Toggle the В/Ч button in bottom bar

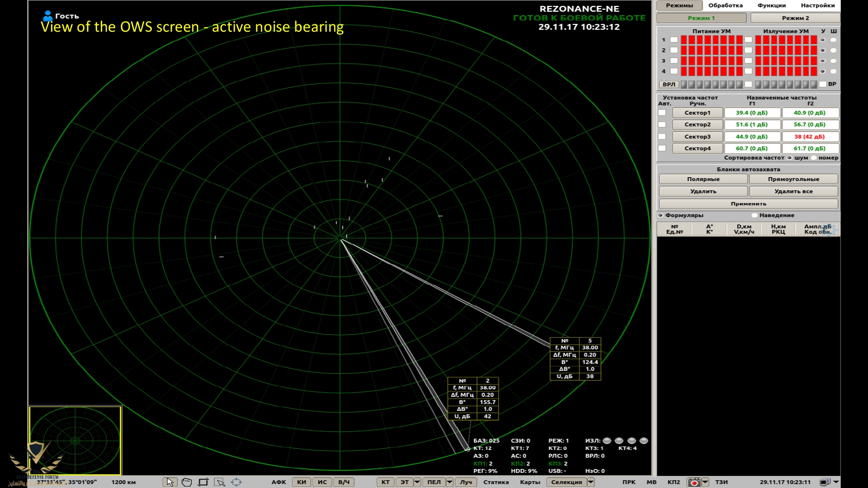point(344,482)
